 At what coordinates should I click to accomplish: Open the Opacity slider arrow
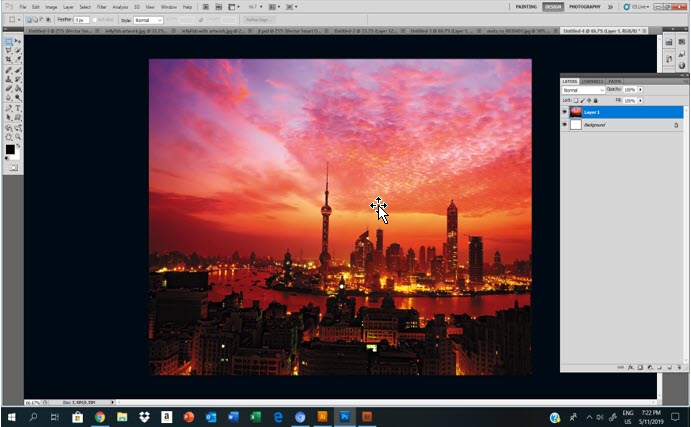(640, 89)
